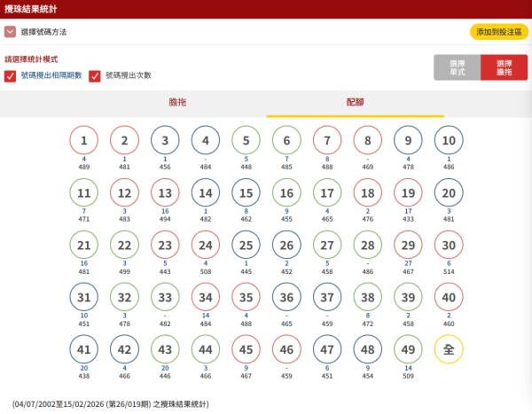Click the statistics date range footnote
This screenshot has width=532, height=414.
111,404
